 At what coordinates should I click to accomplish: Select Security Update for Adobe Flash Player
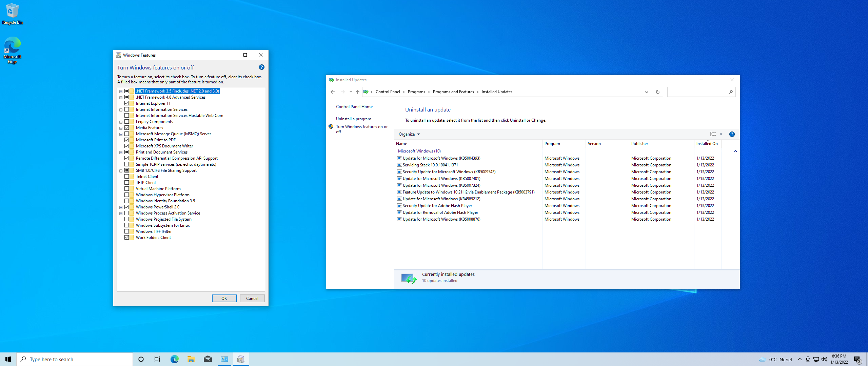(x=437, y=206)
